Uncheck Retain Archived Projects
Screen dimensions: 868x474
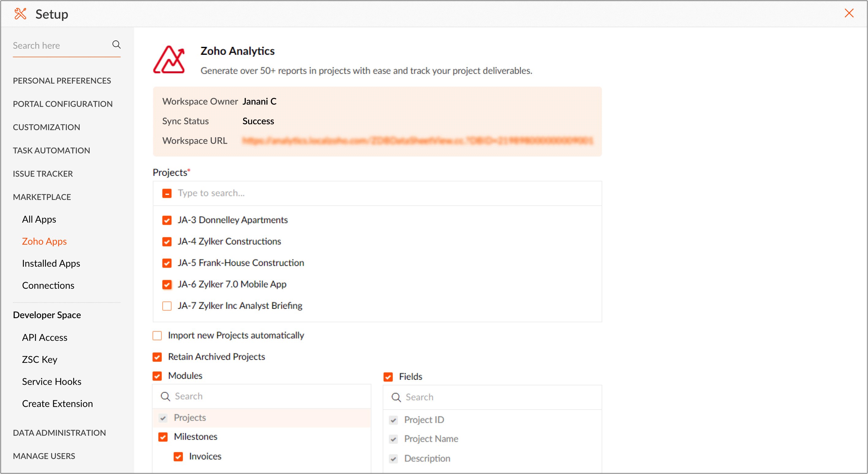157,357
